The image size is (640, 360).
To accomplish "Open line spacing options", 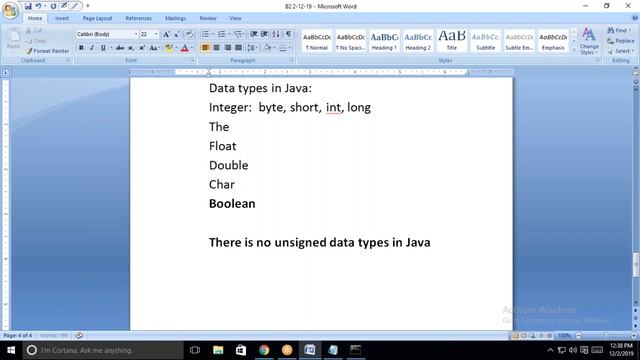I will click(252, 48).
